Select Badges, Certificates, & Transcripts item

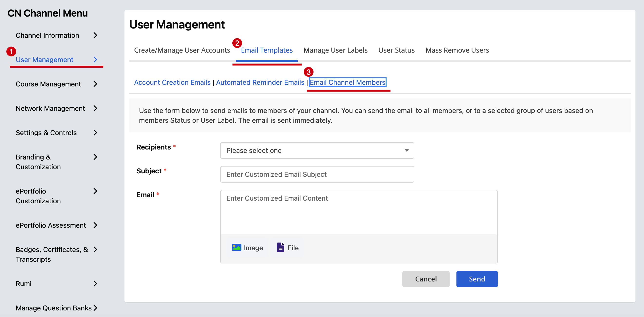coord(52,254)
